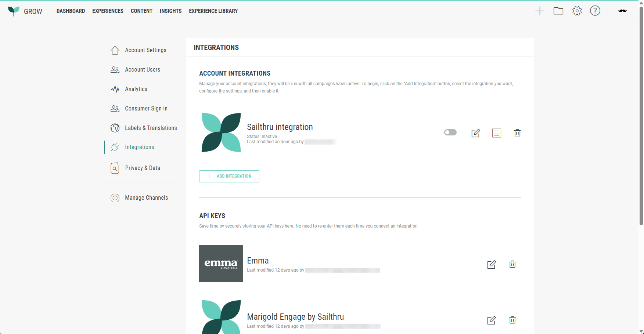Open the Sailthru integration log list icon

[x=496, y=133]
